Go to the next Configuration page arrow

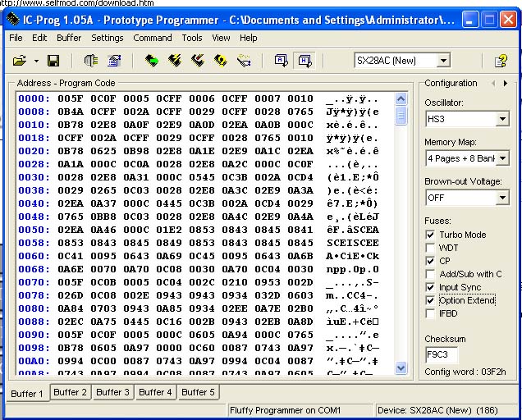(x=506, y=83)
